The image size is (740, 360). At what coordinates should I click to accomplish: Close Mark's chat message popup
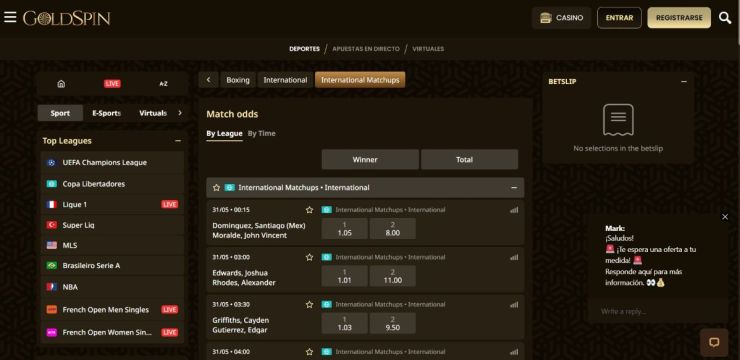(x=725, y=217)
